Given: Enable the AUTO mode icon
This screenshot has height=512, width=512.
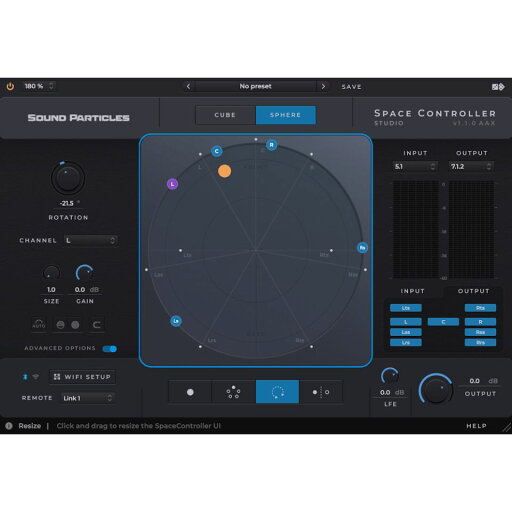Looking at the screenshot, I should [39, 324].
